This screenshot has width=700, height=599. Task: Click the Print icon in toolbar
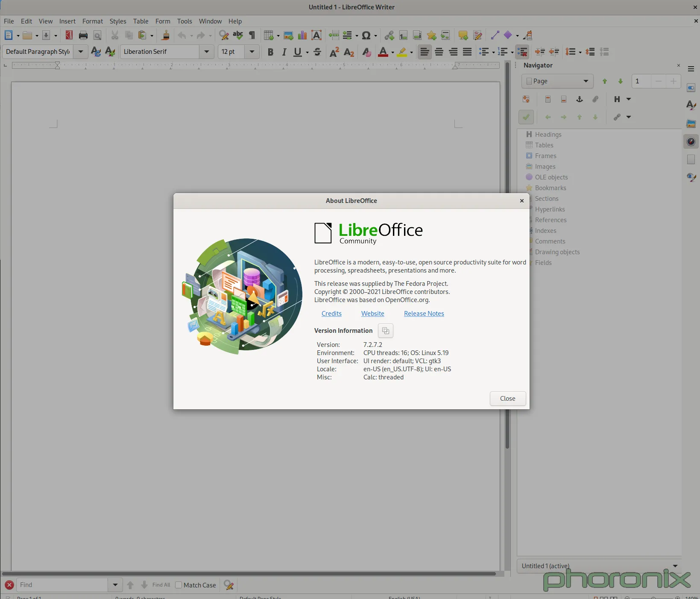click(83, 35)
